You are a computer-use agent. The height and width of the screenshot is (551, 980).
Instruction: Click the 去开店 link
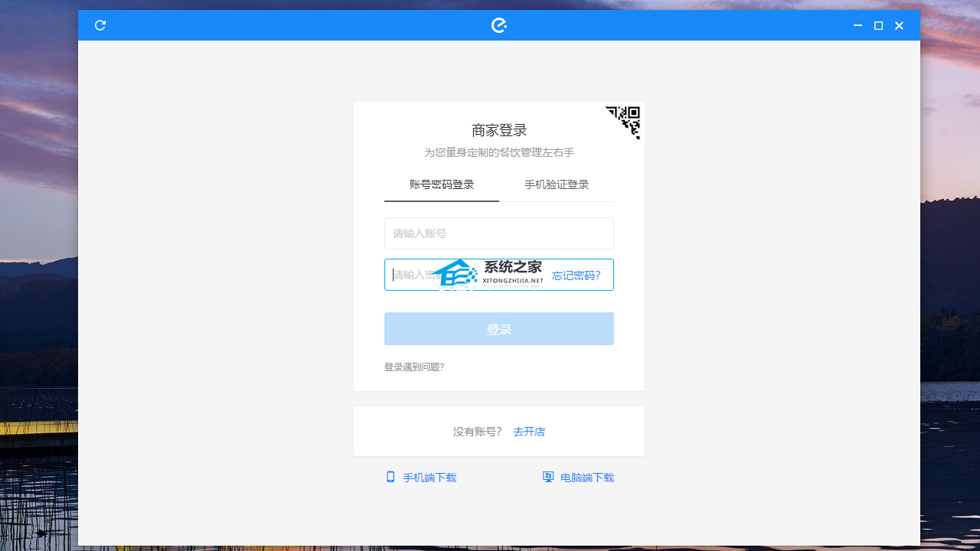[529, 431]
